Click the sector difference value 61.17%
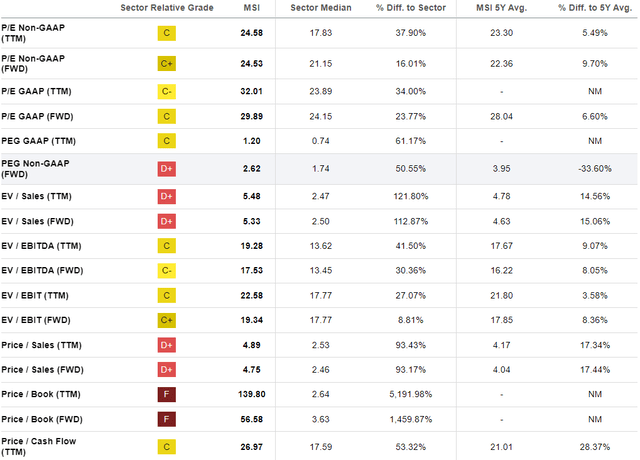Image resolution: width=640 pixels, height=460 pixels. [411, 141]
